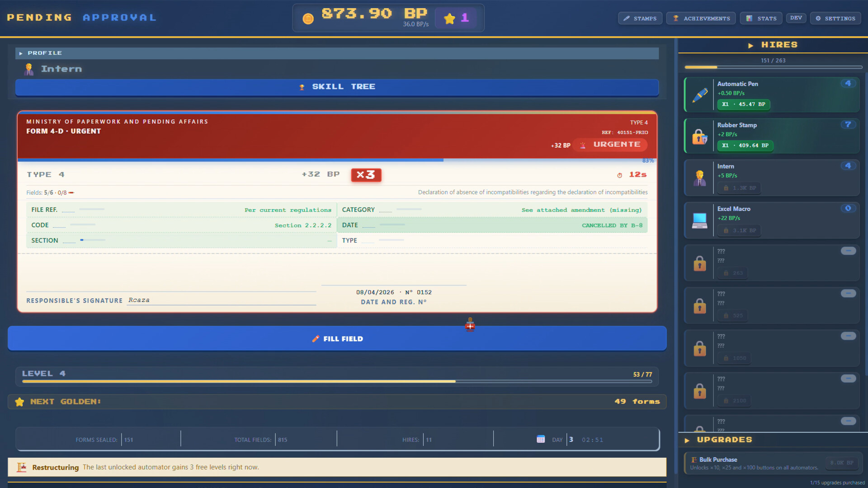Click the Excel Macro laptop icon
868x488 pixels.
click(x=700, y=221)
